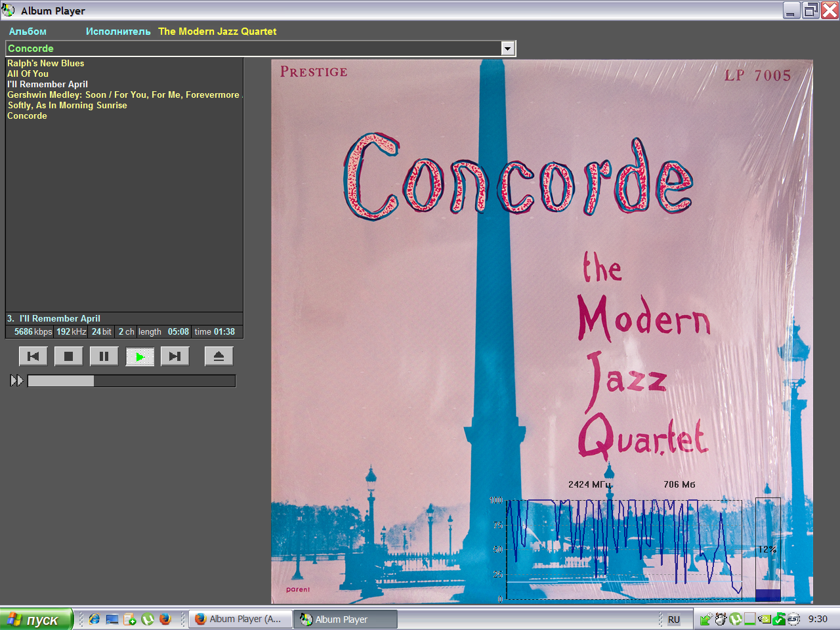Click the 192 kHz sample rate field
Viewport: 840px width, 630px height.
tap(71, 332)
